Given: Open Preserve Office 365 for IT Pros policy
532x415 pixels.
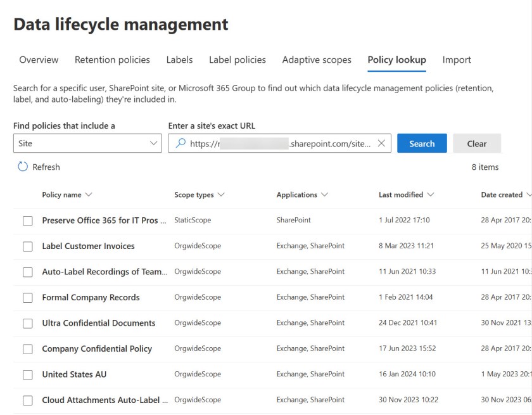Looking at the screenshot, I should [104, 220].
